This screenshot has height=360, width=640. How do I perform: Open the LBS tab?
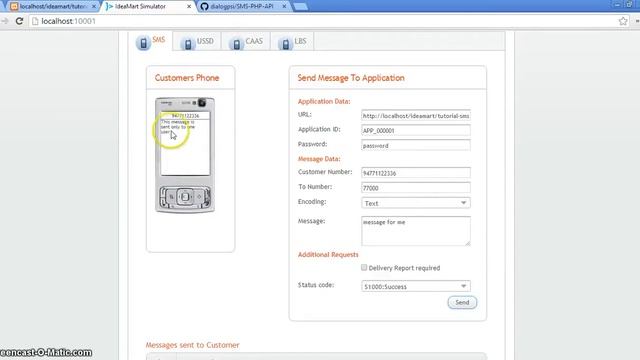(x=292, y=41)
